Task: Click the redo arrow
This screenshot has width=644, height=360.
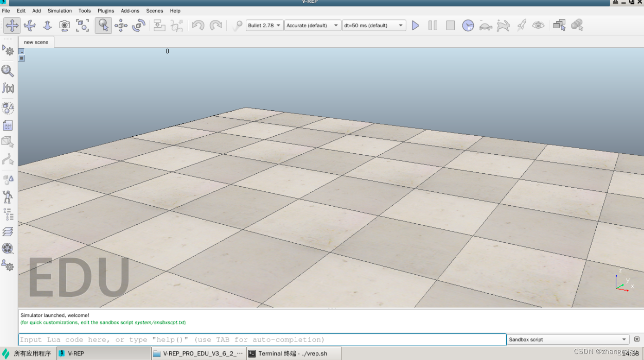Action: [216, 25]
